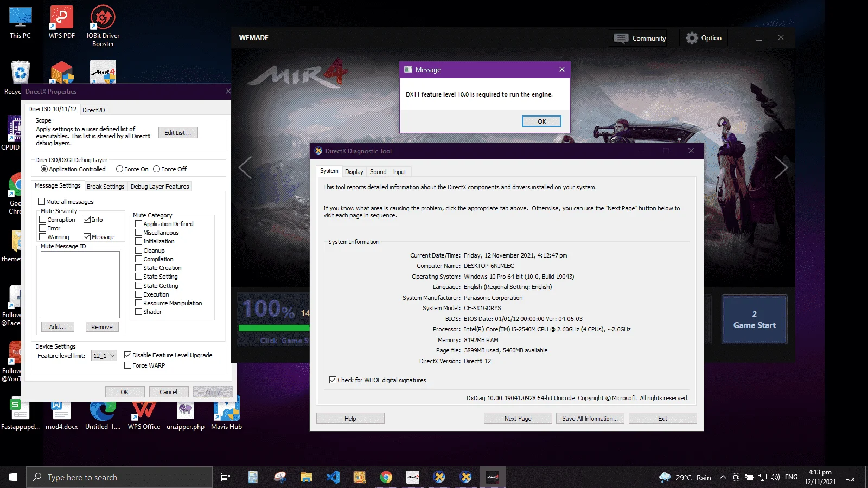Open the network icon in system tray
The width and height of the screenshot is (868, 488).
[762, 477]
